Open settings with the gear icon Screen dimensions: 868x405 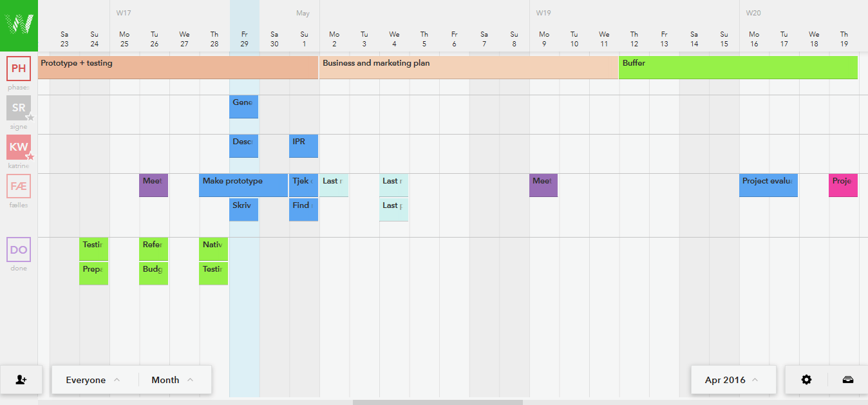point(806,380)
